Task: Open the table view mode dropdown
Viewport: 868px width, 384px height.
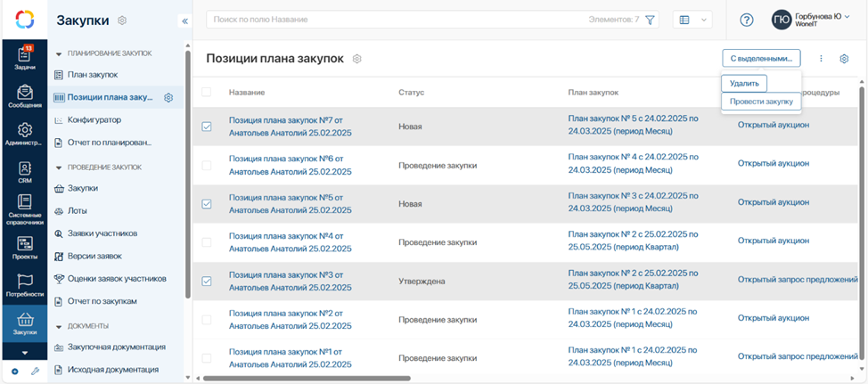Action: click(692, 20)
